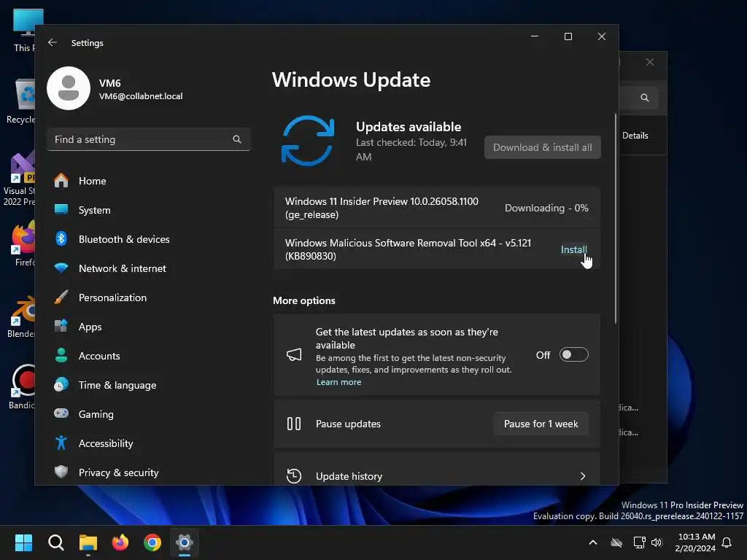Screen dimensions: 747x560
Task: Open the clock showing 10:13 AM
Action: [695, 542]
